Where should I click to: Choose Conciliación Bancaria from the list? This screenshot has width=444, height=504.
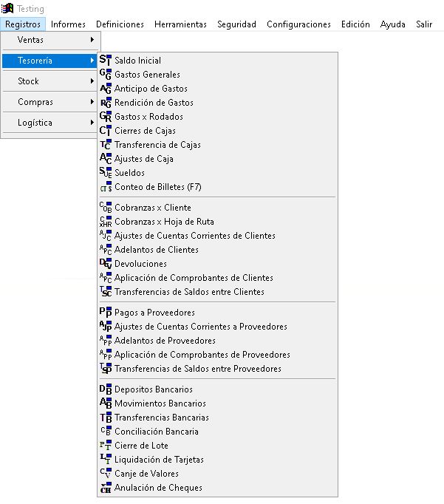(156, 432)
